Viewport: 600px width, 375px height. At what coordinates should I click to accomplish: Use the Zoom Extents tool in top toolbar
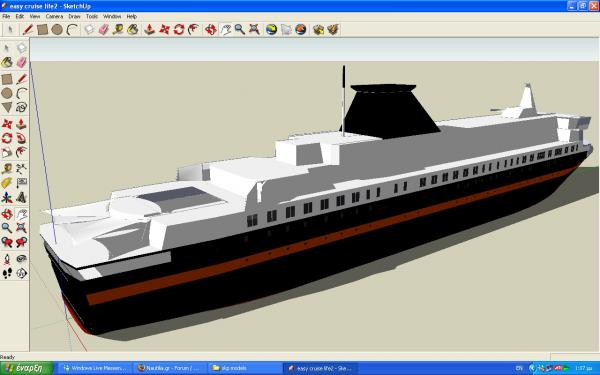click(x=254, y=29)
